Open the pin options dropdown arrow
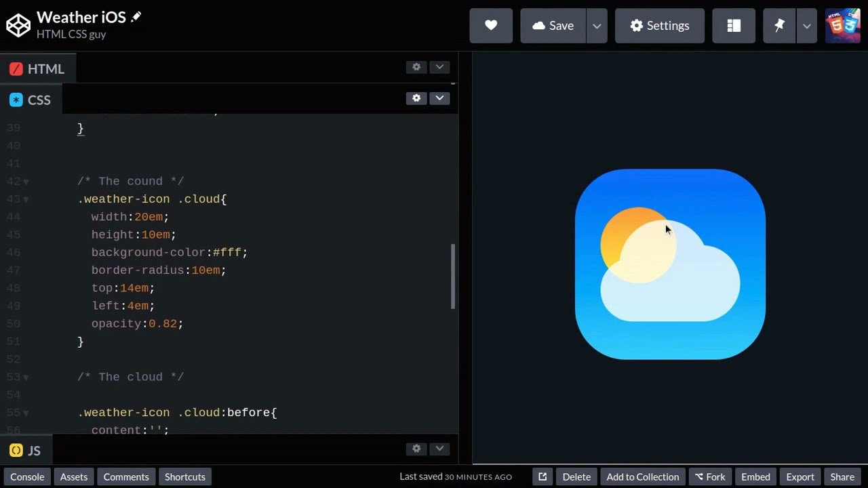The height and width of the screenshot is (488, 868). [807, 26]
